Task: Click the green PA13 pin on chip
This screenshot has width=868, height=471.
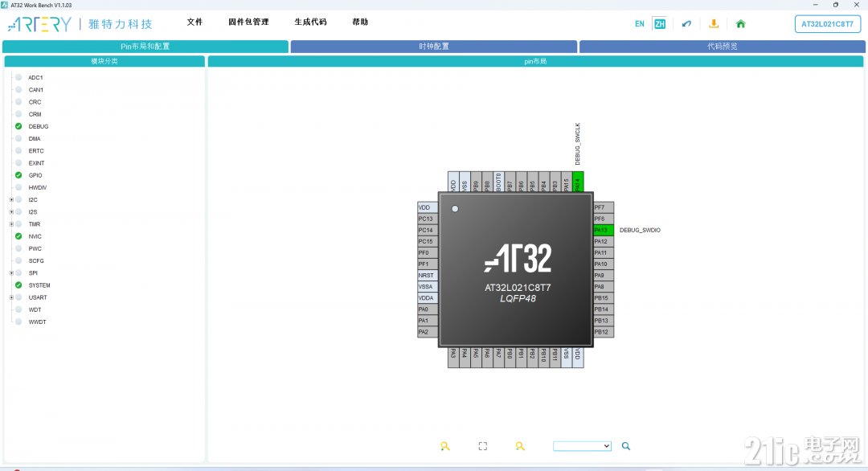Action: click(604, 230)
